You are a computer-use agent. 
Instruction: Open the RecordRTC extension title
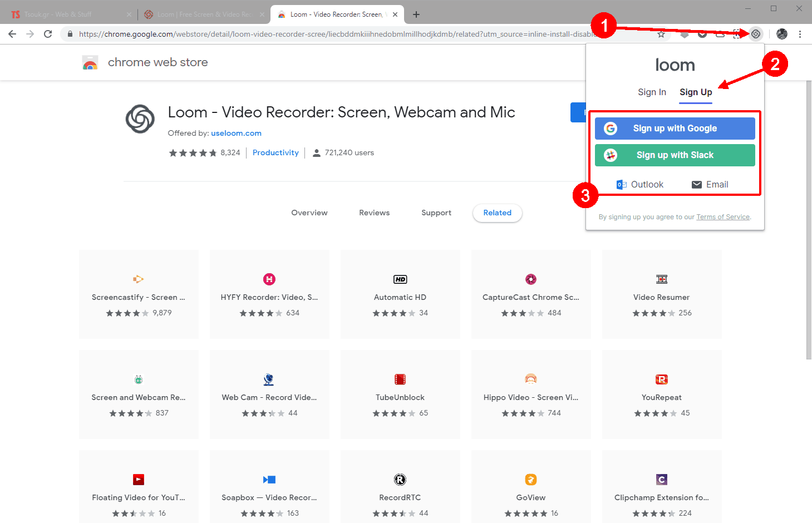(400, 497)
